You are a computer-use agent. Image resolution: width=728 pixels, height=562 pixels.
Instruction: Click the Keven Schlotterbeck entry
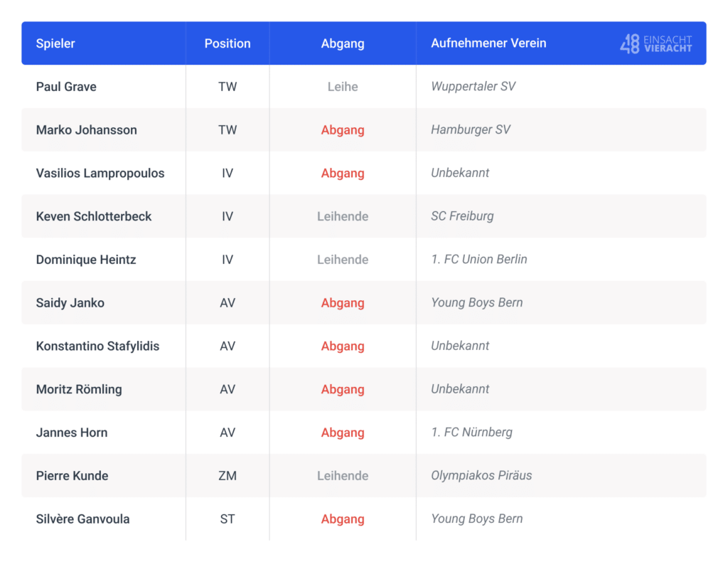click(94, 216)
